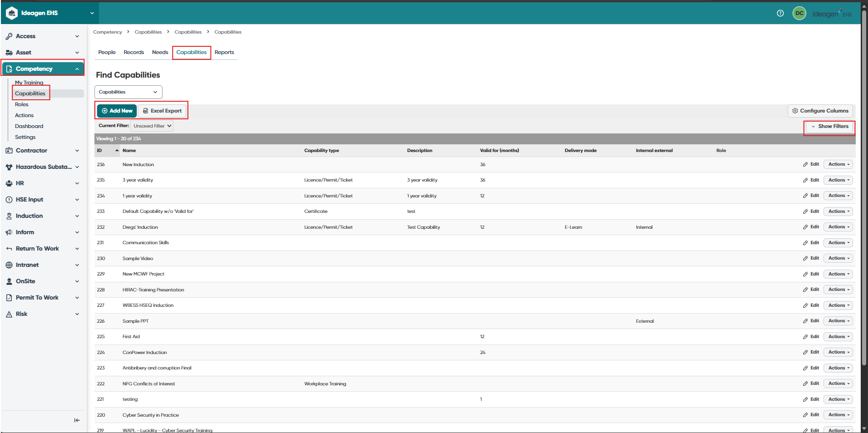
Task: Sort by Valid for (months) column header
Action: point(499,151)
